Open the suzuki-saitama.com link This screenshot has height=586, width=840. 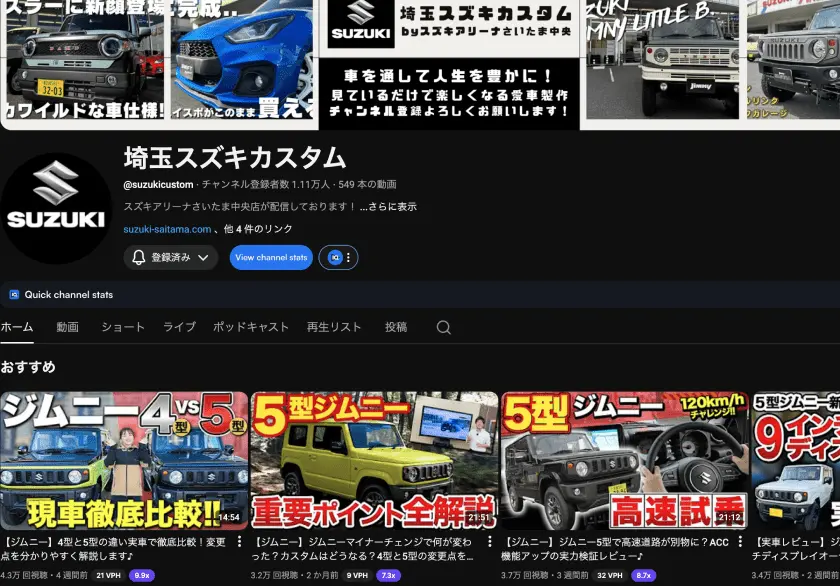coord(167,229)
